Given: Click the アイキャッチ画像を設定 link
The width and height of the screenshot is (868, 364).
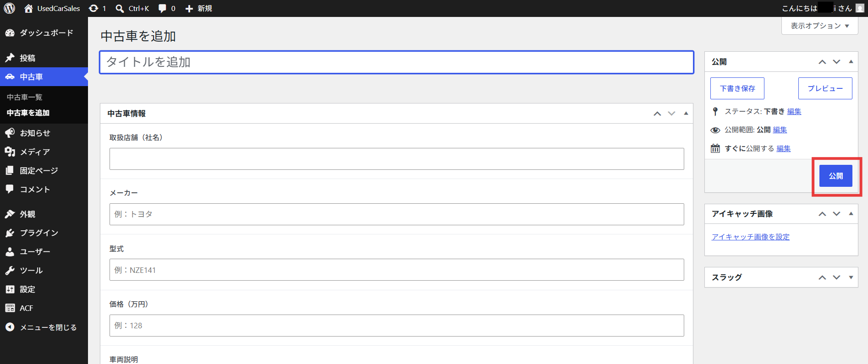Looking at the screenshot, I should click(x=751, y=237).
